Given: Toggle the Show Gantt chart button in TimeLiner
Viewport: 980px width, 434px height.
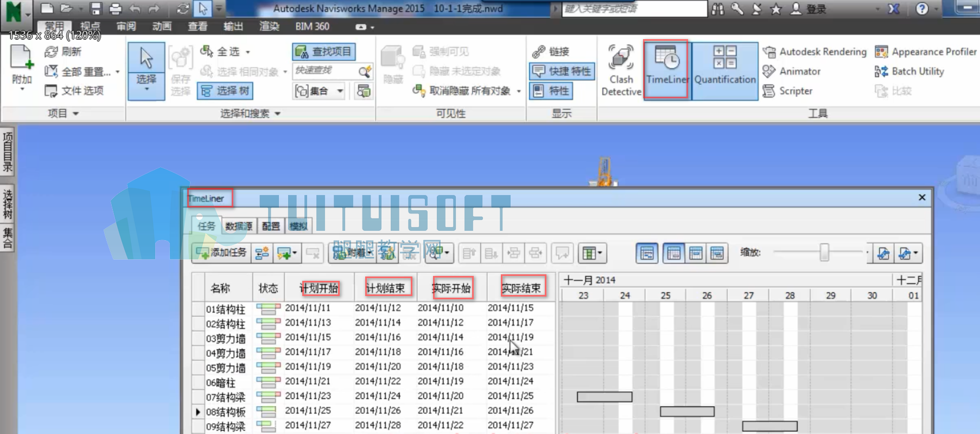Looking at the screenshot, I should pos(647,253).
